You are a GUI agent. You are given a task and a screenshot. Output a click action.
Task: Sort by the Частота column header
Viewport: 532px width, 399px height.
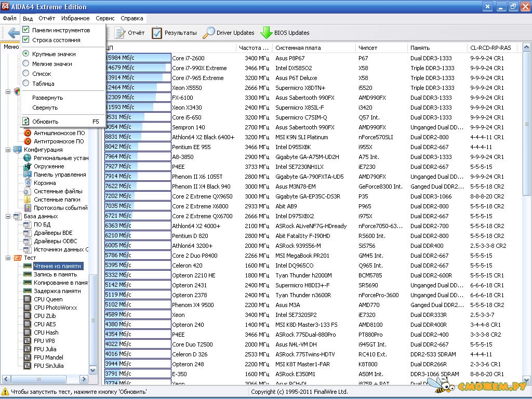click(x=254, y=48)
